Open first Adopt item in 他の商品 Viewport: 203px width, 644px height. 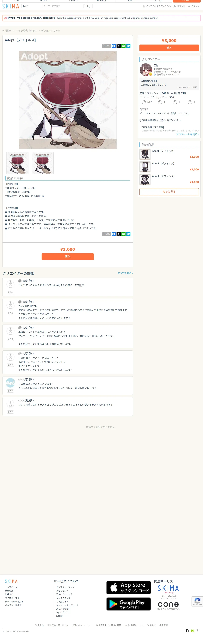(x=169, y=154)
